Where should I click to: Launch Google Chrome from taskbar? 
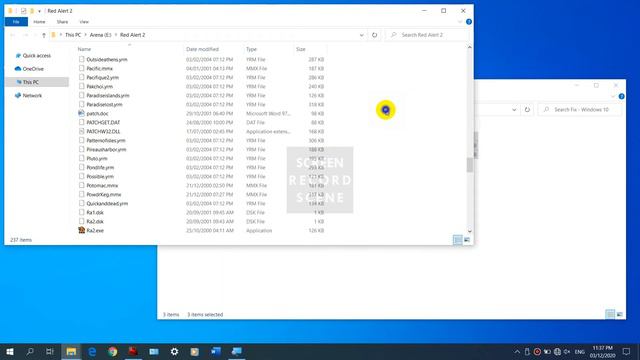(113, 351)
